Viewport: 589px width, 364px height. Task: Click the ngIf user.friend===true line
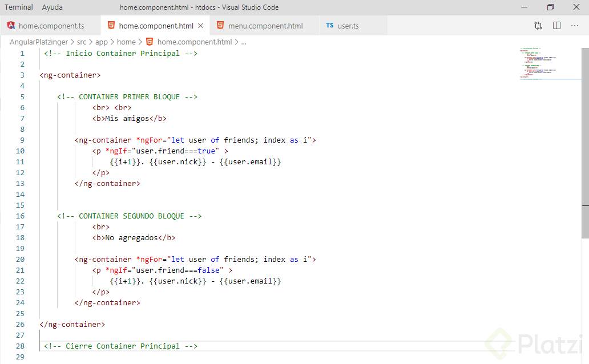160,151
